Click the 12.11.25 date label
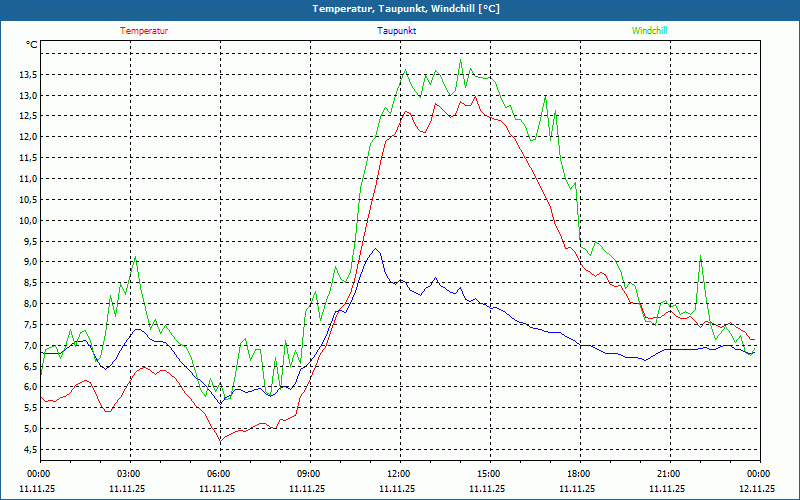 (x=757, y=488)
